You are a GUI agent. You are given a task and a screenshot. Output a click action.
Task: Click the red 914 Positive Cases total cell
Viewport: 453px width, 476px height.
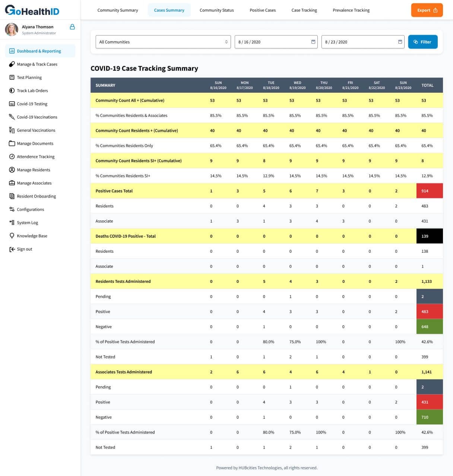(430, 191)
